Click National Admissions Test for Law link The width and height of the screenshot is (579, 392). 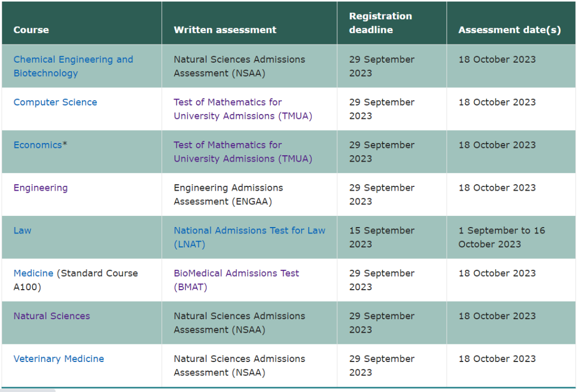coord(249,231)
